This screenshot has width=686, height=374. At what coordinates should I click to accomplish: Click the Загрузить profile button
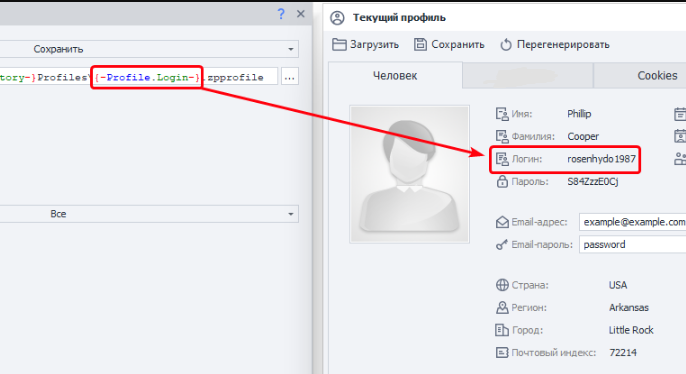point(365,45)
